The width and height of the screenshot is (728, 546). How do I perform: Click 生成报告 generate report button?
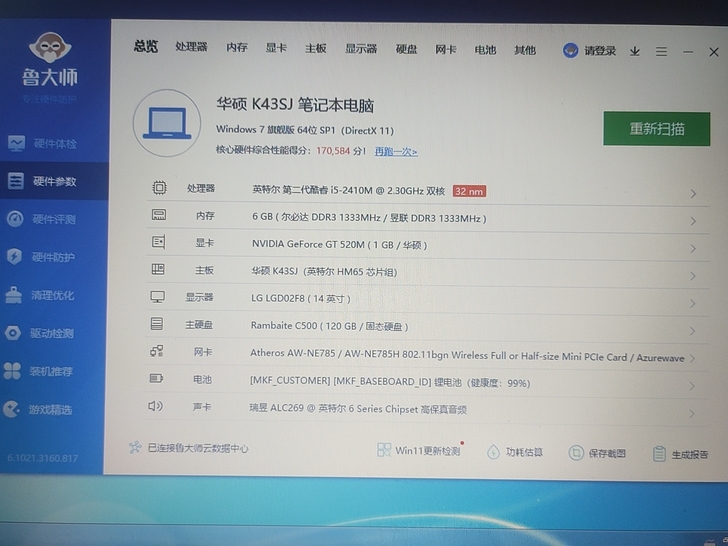[x=681, y=454]
